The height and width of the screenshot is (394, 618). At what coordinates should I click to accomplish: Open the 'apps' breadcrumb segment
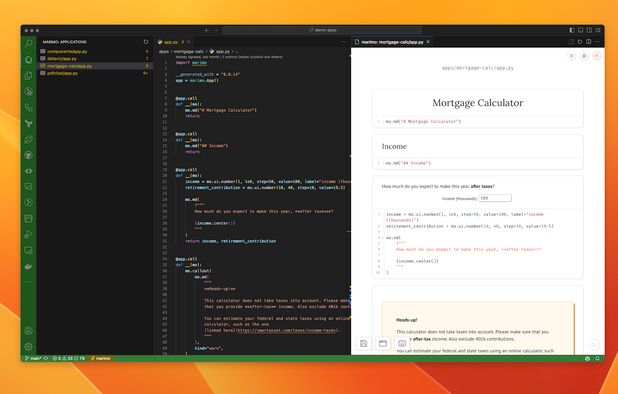tap(164, 52)
